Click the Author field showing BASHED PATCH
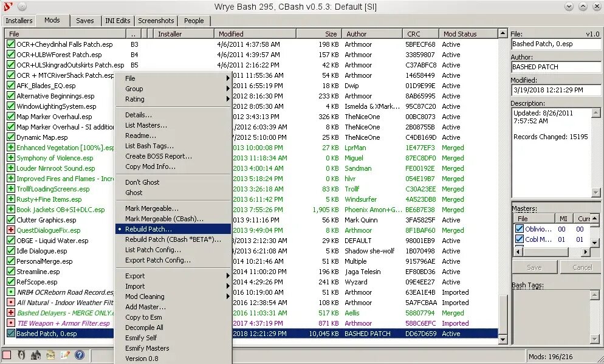 click(x=556, y=67)
